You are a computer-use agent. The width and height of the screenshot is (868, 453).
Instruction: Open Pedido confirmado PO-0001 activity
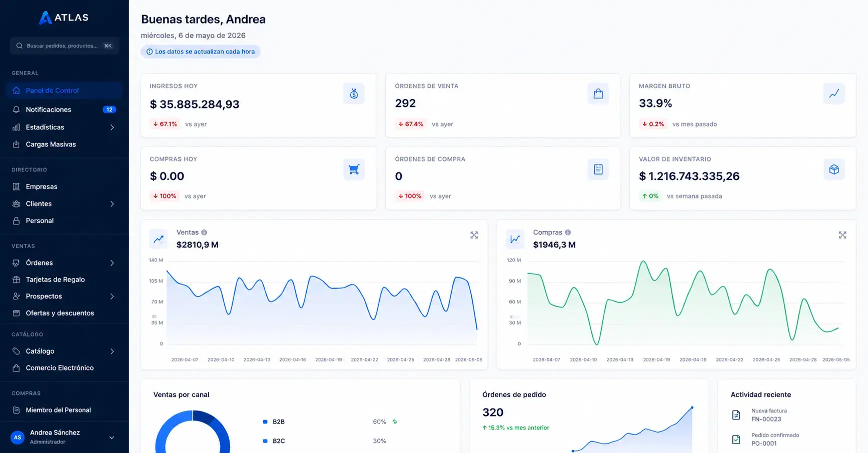coord(775,439)
